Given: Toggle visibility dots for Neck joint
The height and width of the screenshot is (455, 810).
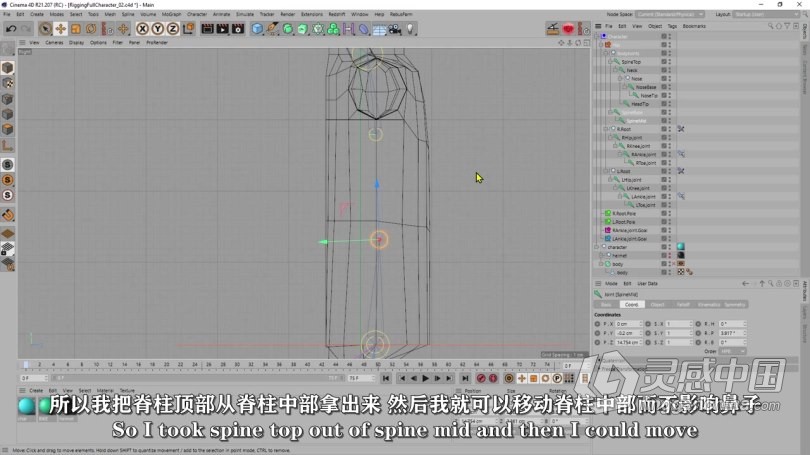Looking at the screenshot, I should pos(670,70).
